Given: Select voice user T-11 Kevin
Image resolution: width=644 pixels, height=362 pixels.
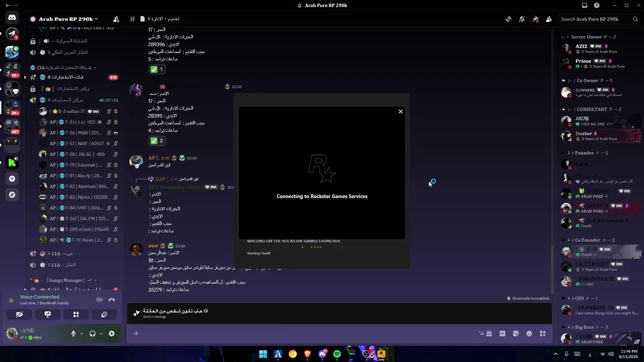Looking at the screenshot, I should 78,240.
